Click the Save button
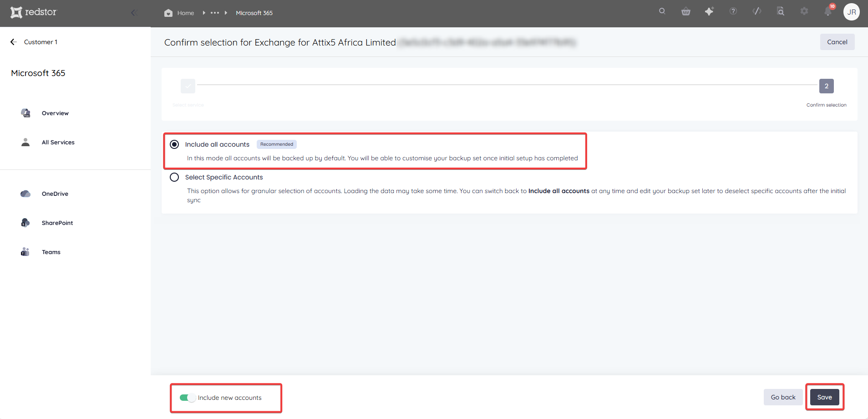The image size is (868, 419). 824,397
